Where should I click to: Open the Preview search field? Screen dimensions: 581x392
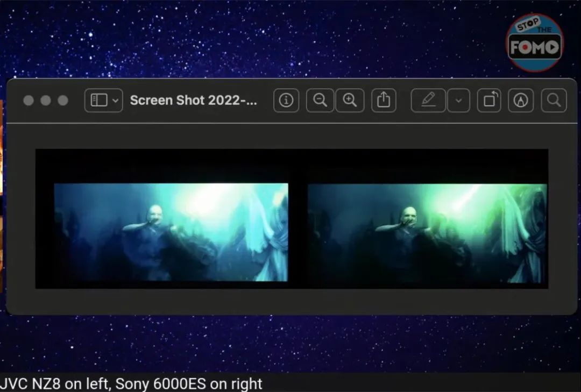(554, 101)
